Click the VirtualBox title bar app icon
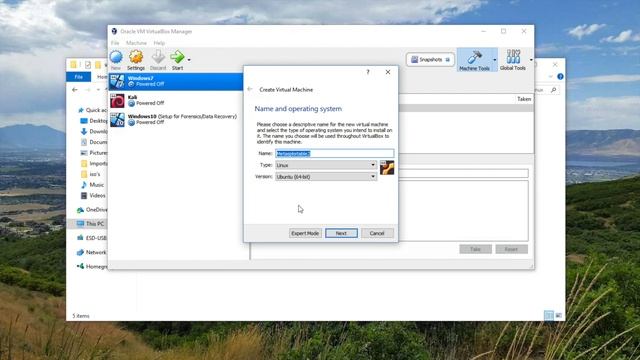This screenshot has width=640, height=360. [114, 31]
